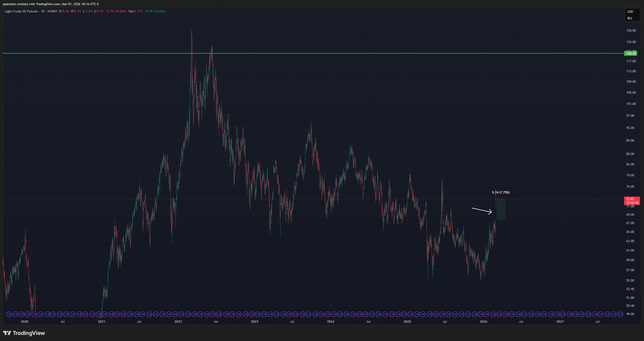Click the 50.40 price axis label
The height and width of the screenshot is (341, 644).
pos(630,306)
